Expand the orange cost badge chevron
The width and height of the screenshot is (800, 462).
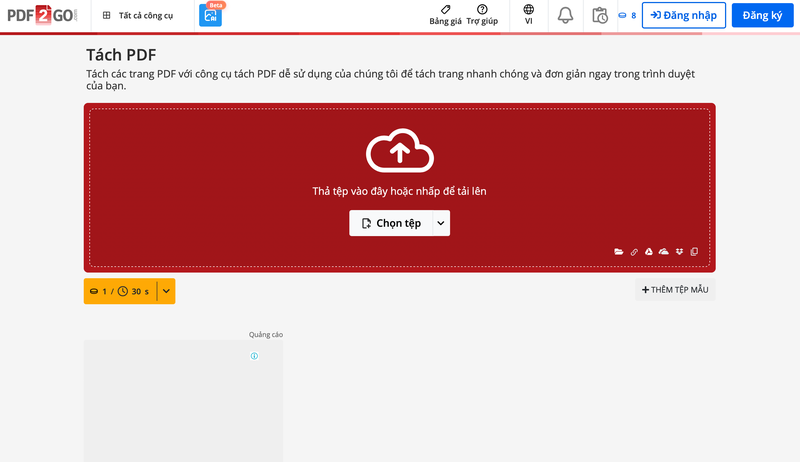point(166,291)
